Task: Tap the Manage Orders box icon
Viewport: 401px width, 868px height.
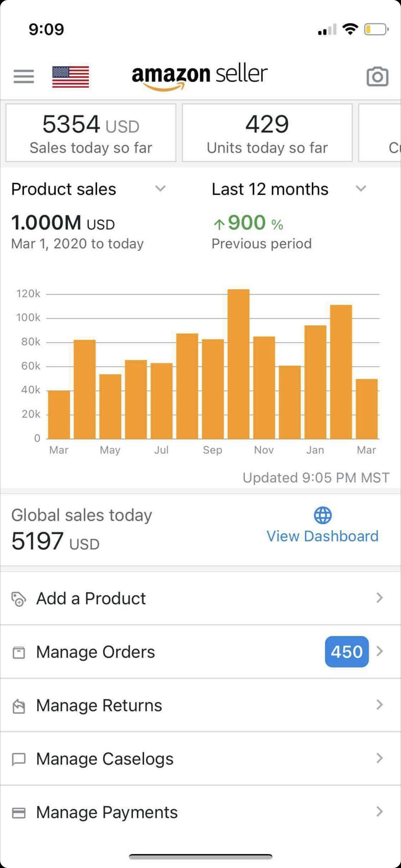Action: tap(18, 652)
